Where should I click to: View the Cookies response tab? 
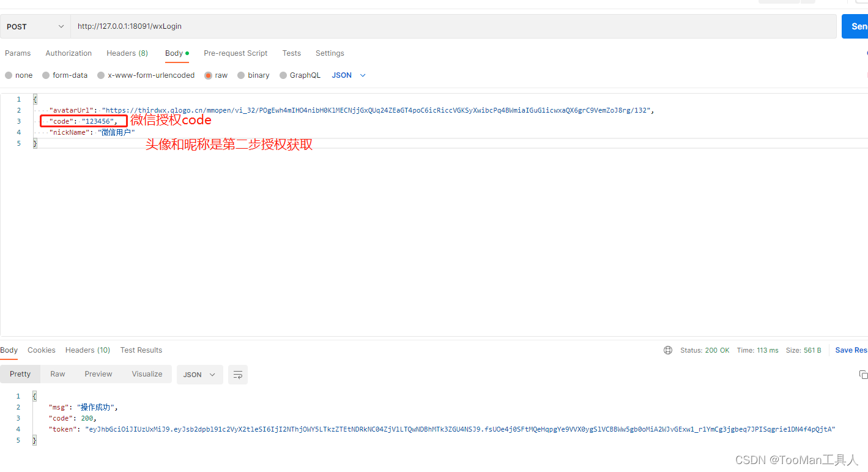coord(41,350)
